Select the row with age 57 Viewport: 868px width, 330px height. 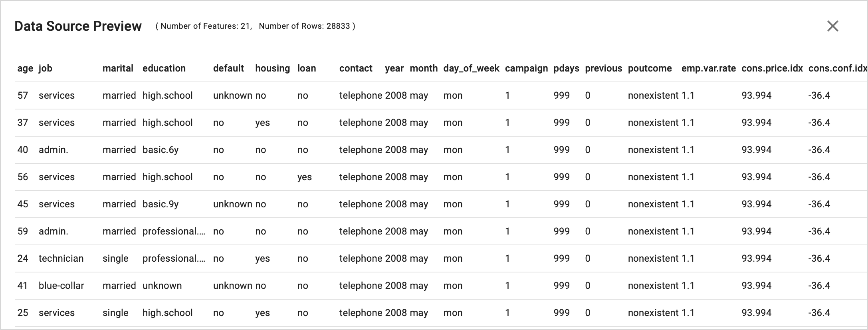click(x=441, y=95)
